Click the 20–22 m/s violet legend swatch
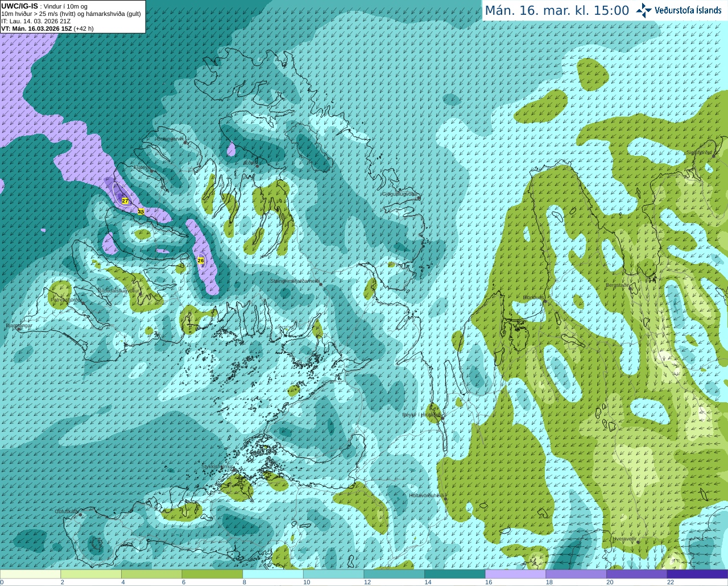728x586 pixels. tap(637, 574)
